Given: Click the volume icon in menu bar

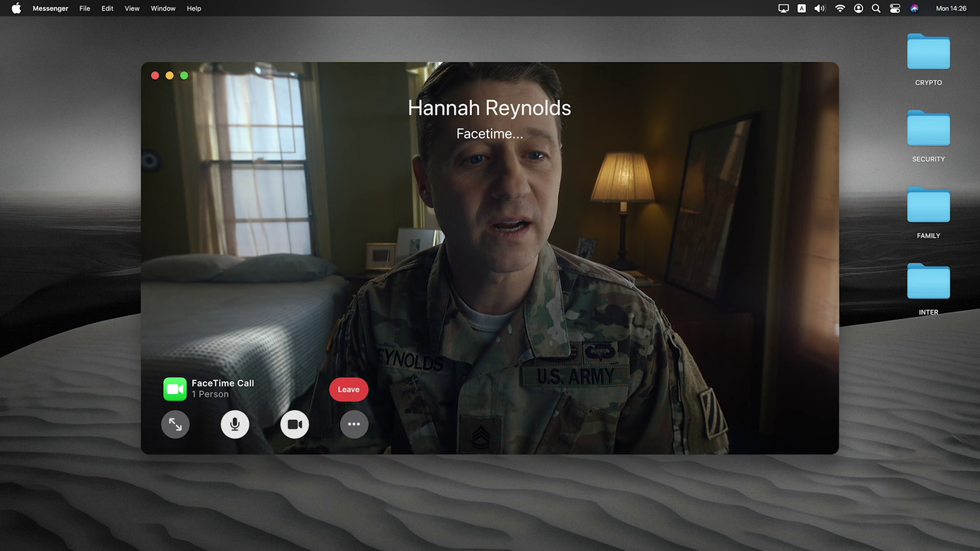Looking at the screenshot, I should click(820, 8).
